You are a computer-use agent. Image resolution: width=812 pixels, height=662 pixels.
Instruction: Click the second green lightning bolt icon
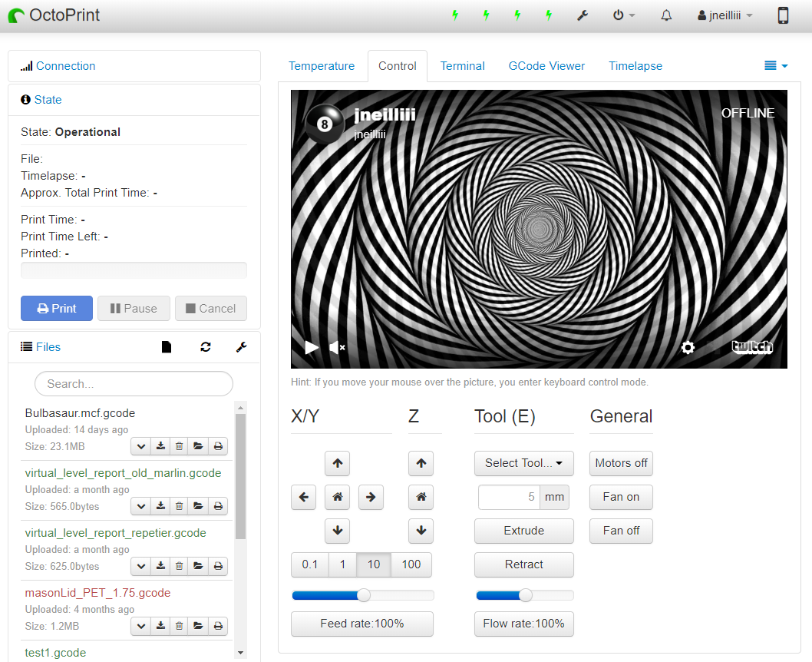(487, 15)
